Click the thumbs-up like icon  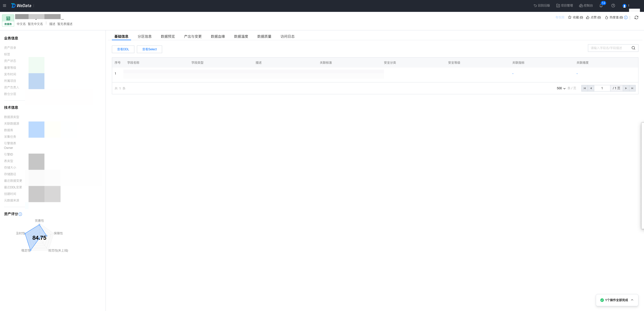(588, 17)
